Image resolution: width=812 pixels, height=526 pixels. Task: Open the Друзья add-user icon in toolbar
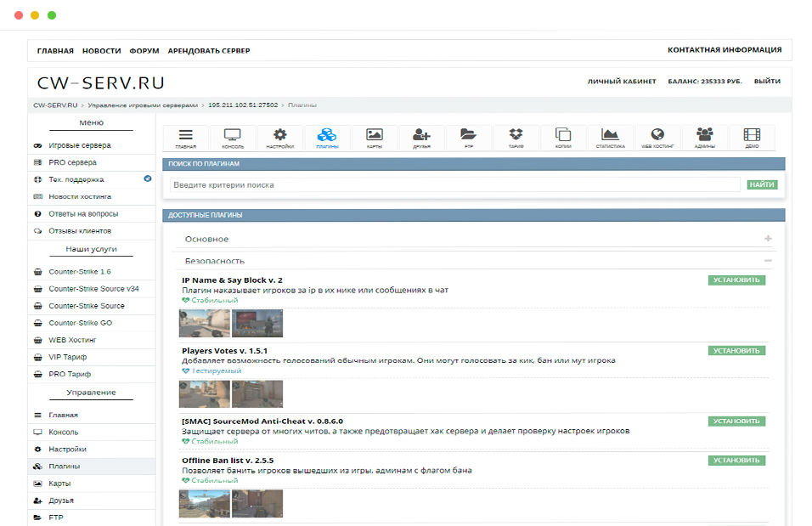click(421, 137)
